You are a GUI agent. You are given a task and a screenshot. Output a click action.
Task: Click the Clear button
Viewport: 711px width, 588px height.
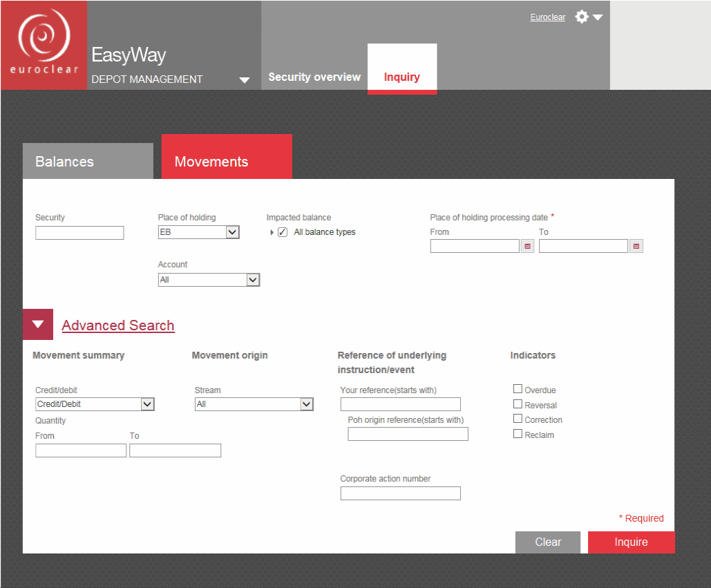point(548,542)
